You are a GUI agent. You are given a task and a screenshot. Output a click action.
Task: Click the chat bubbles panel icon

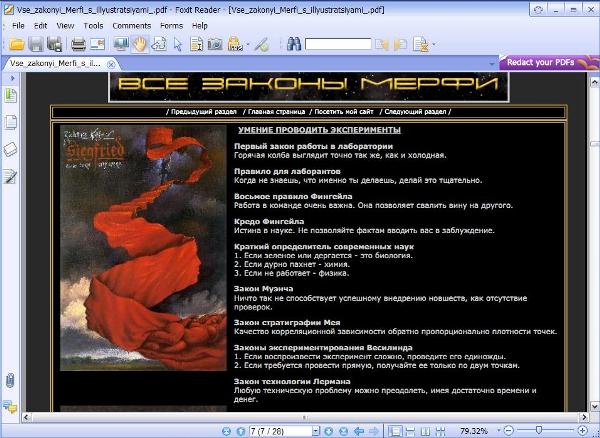coord(10,407)
